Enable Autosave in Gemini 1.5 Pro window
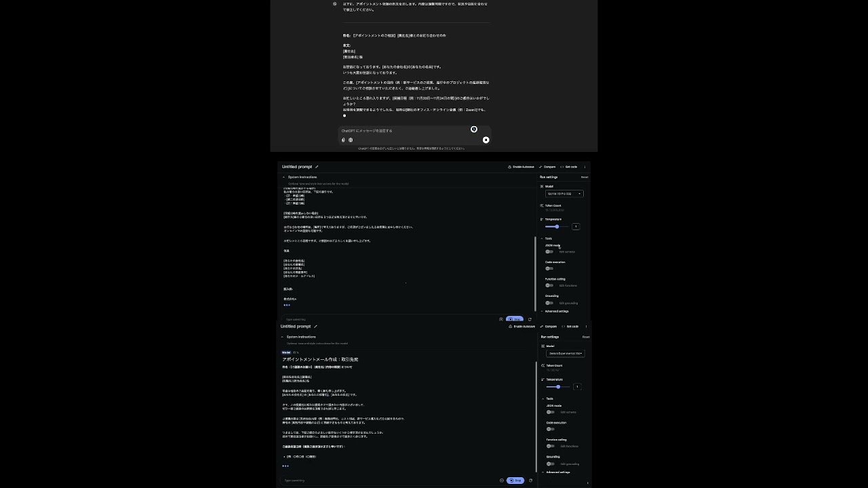This screenshot has height=488, width=868. tap(521, 167)
